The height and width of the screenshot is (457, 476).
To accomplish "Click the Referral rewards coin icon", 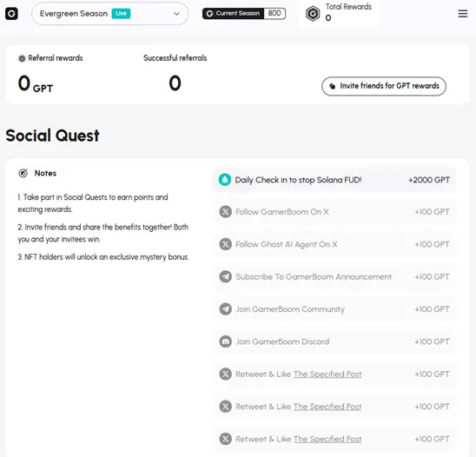I will (22, 58).
